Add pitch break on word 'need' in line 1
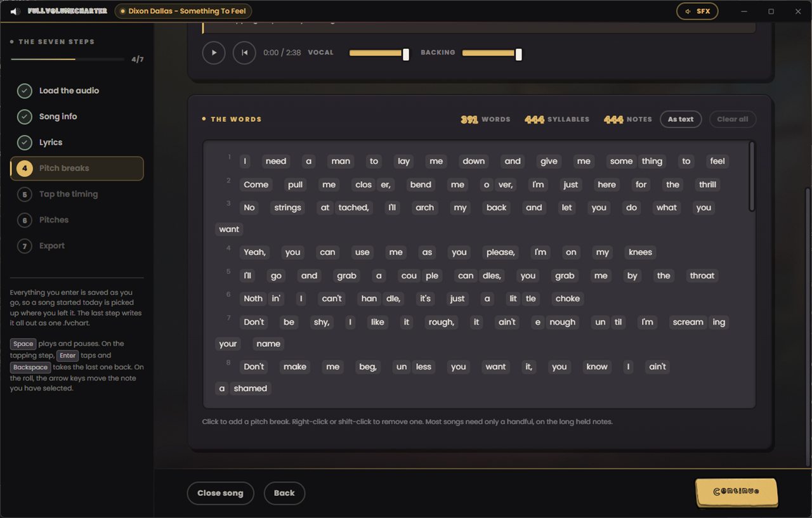The image size is (812, 518). (276, 161)
